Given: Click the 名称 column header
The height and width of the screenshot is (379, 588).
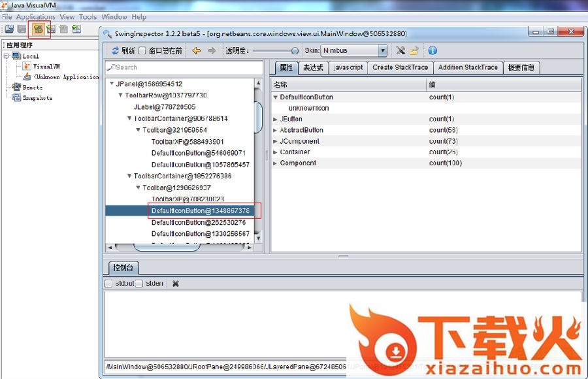Looking at the screenshot, I should pos(349,85).
